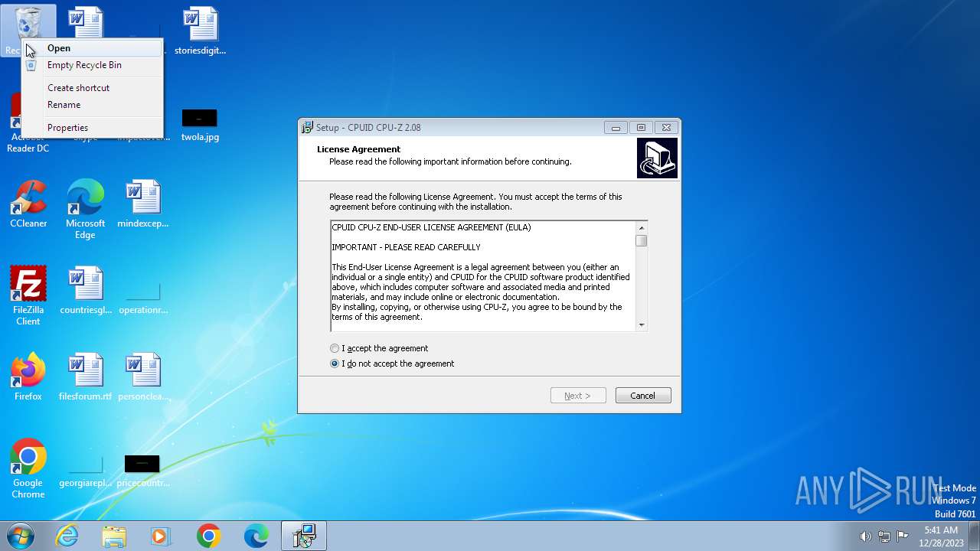The height and width of the screenshot is (551, 980).
Task: Choose Create shortcut from context menu
Action: coord(93,88)
